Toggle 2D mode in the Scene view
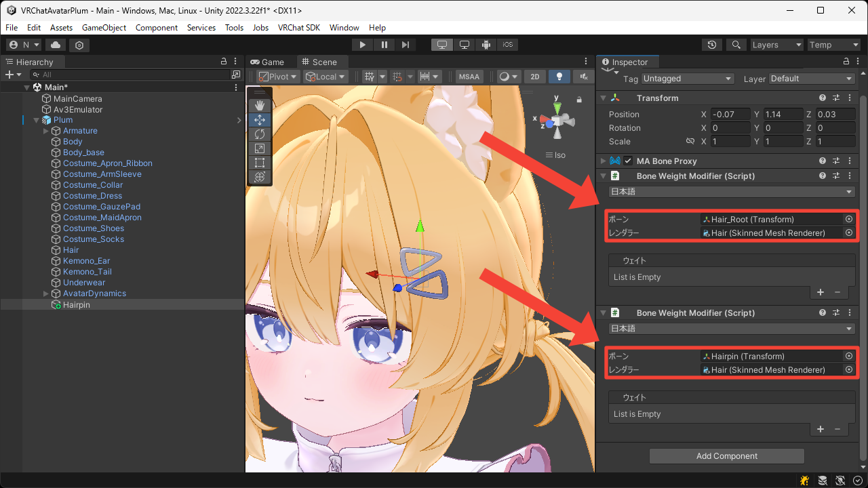This screenshot has width=868, height=488. point(534,77)
